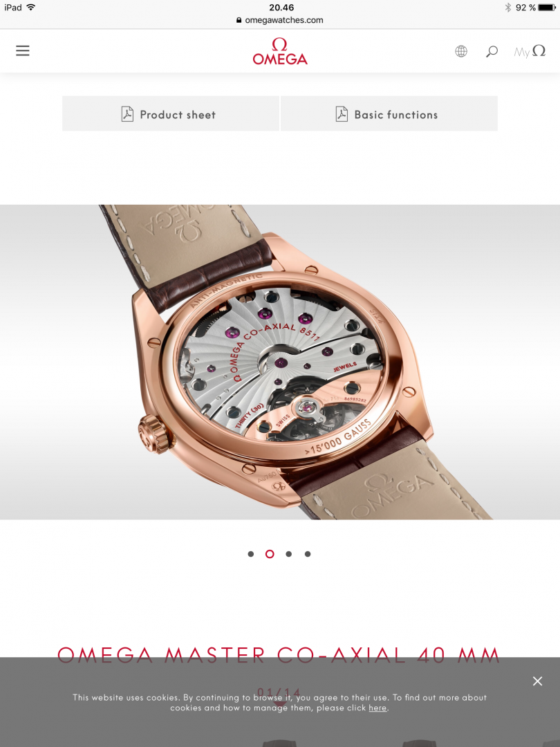Dismiss the cookie notice with X
This screenshot has height=747, width=560.
click(538, 681)
